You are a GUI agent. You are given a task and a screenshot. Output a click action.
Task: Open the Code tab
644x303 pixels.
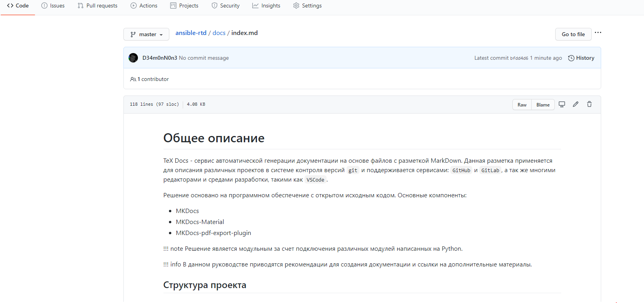tap(18, 6)
